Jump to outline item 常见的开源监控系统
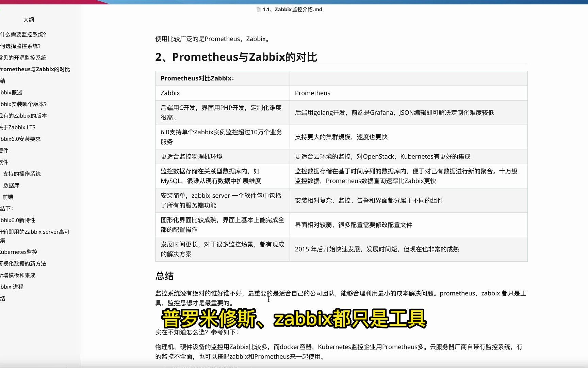Screen dimensions: 588x368 pyautogui.click(x=23, y=58)
